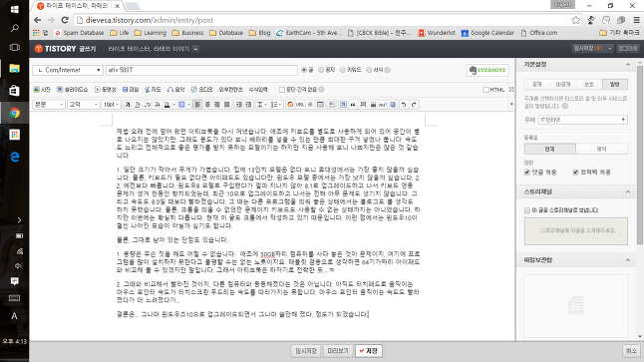Select the 발행 visibility tab

[x=615, y=84]
